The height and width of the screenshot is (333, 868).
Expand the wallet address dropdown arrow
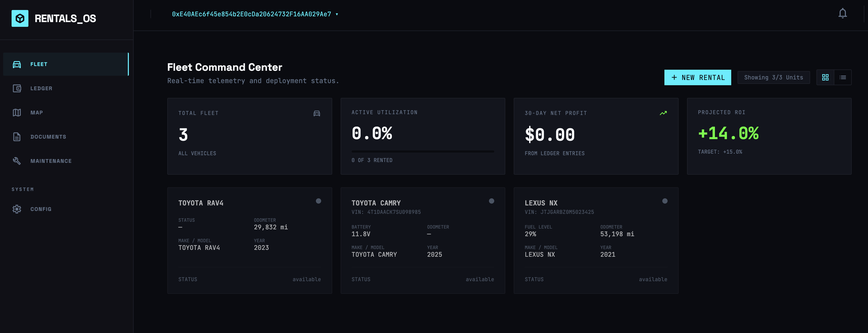tap(337, 14)
